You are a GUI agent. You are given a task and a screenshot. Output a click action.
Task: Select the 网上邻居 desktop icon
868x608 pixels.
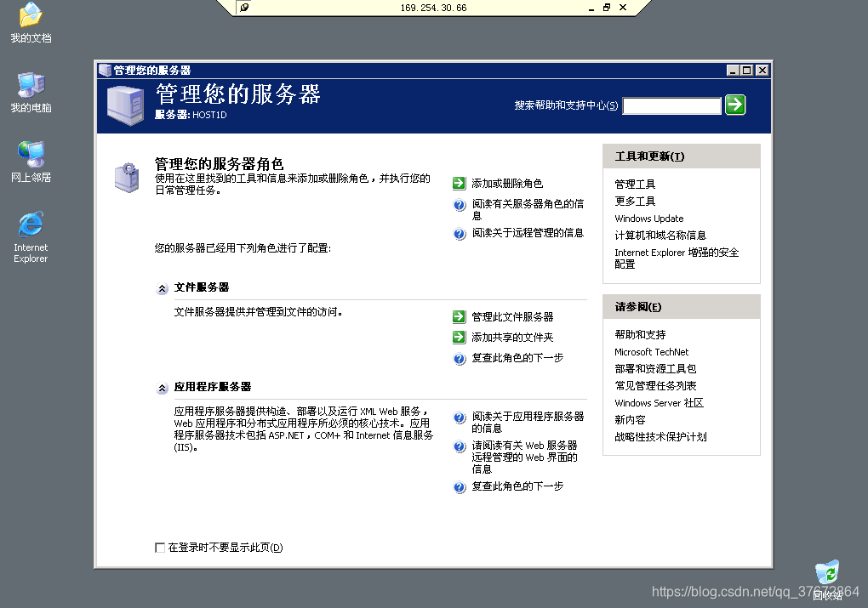[x=31, y=162]
